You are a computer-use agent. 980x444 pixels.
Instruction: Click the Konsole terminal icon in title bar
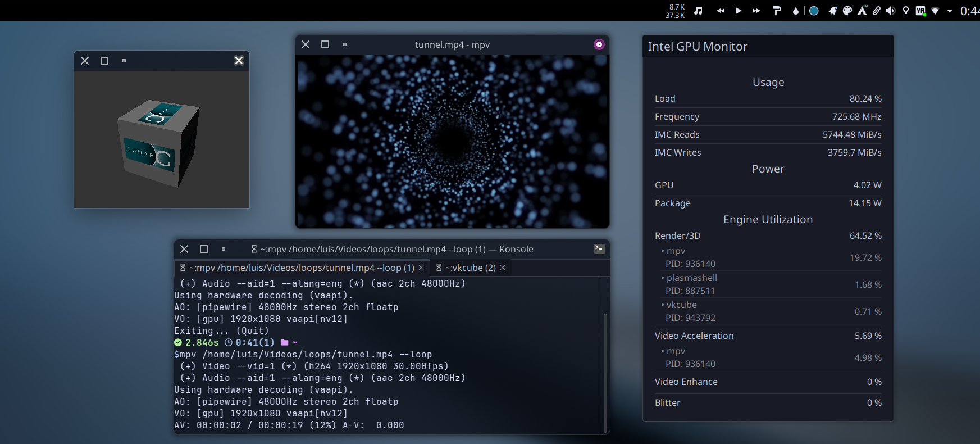[x=599, y=249]
